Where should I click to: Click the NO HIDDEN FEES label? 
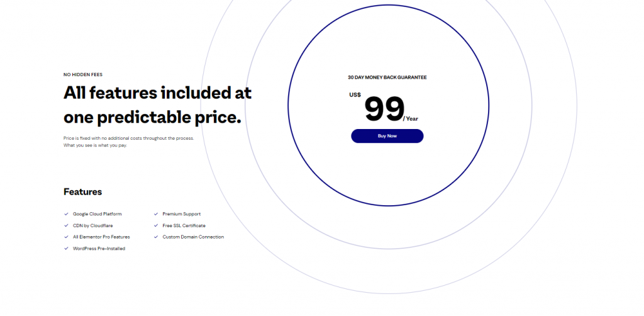[83, 75]
